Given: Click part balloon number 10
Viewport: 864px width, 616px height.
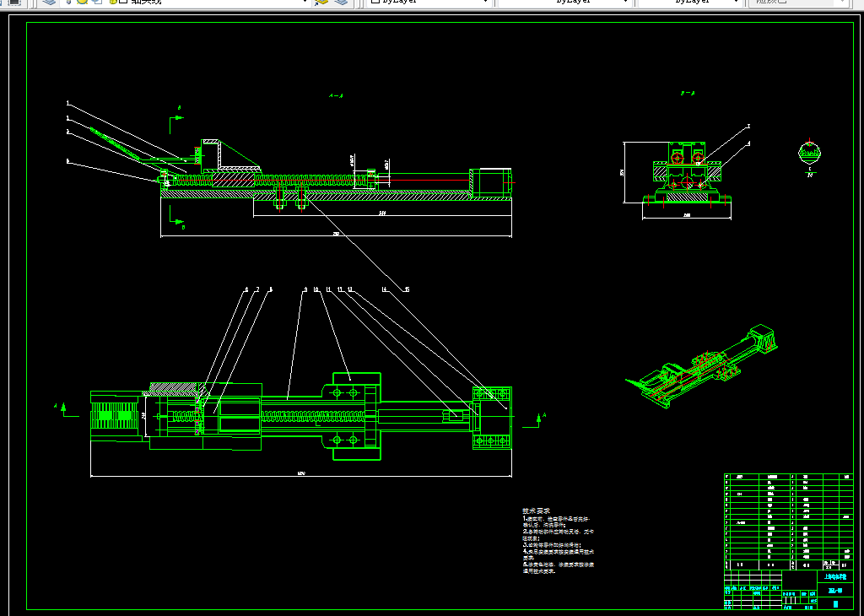Looking at the screenshot, I should (316, 289).
